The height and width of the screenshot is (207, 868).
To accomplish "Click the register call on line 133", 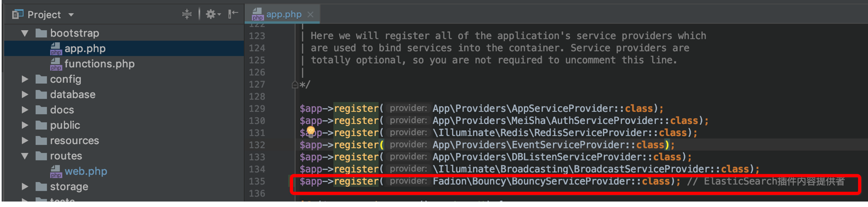I will point(356,157).
